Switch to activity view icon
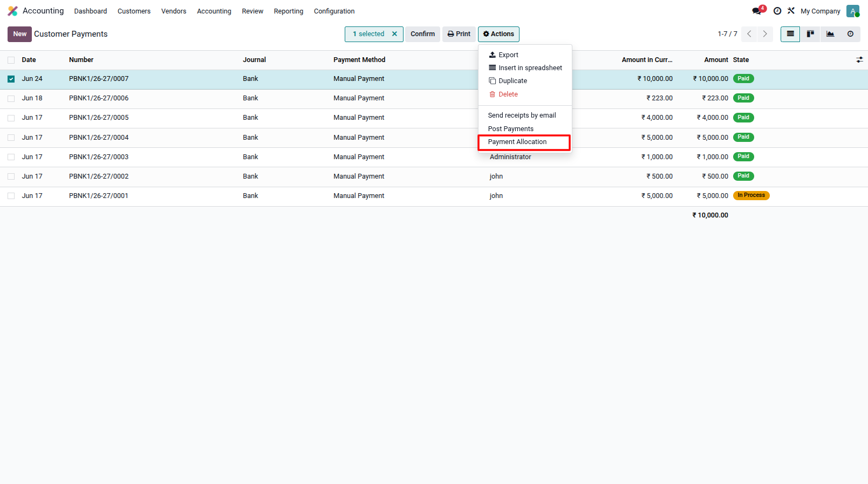The height and width of the screenshot is (484, 868). point(850,34)
